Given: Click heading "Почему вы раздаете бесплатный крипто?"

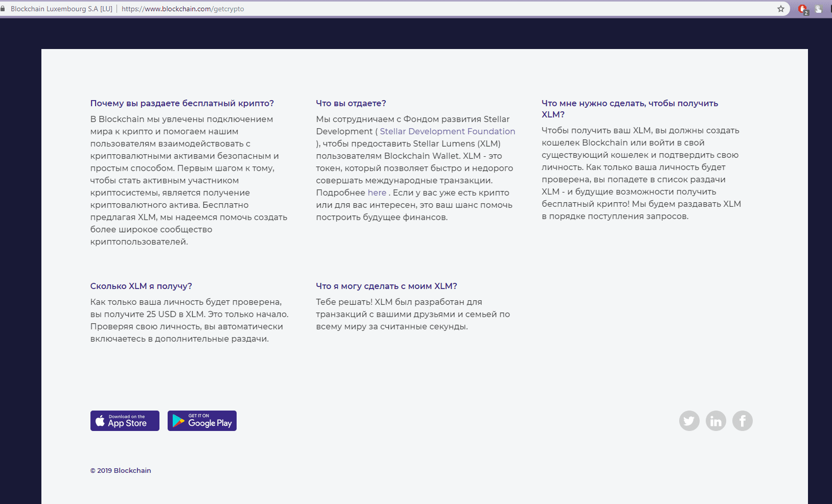Looking at the screenshot, I should 182,103.
